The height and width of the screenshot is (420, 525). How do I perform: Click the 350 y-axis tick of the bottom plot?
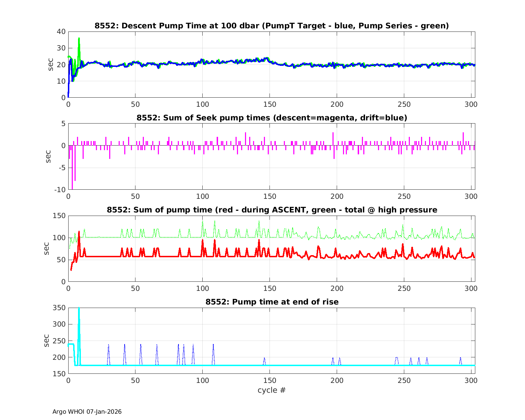60,308
